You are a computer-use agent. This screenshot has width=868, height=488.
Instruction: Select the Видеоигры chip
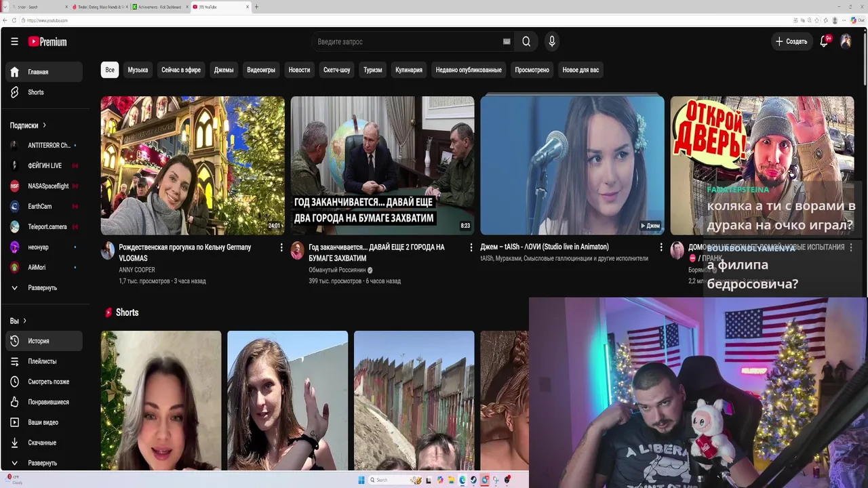tap(261, 70)
